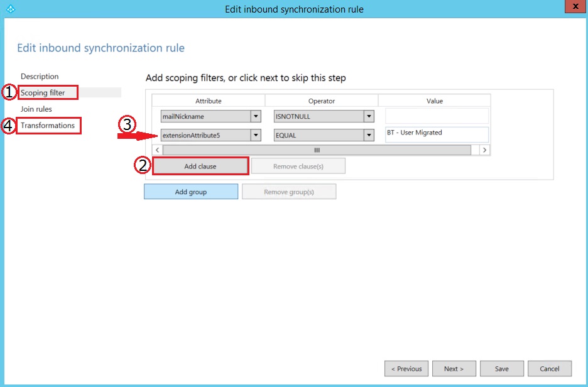Select the Scoping filter section
588x387 pixels.
pyautogui.click(x=43, y=93)
